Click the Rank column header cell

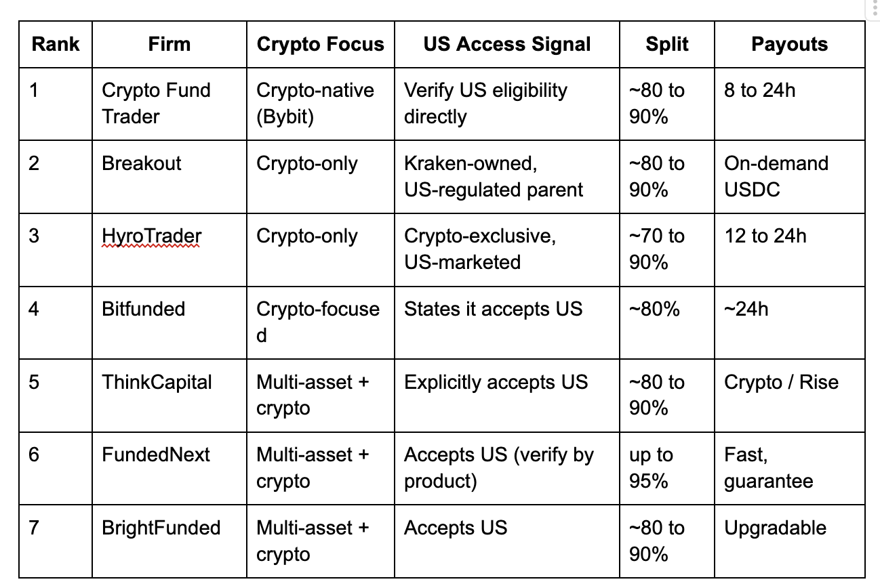56,45
